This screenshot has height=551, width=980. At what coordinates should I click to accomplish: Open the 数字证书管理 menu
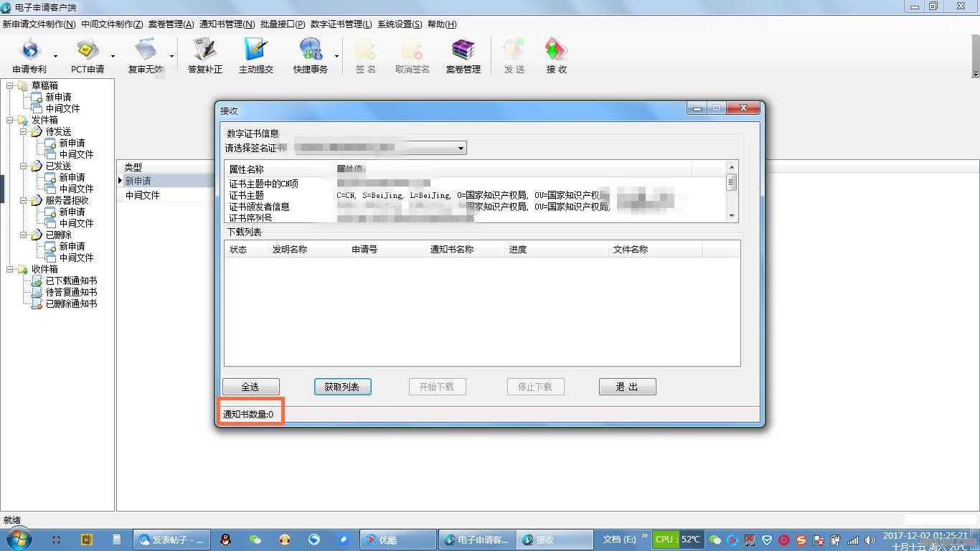click(x=341, y=24)
